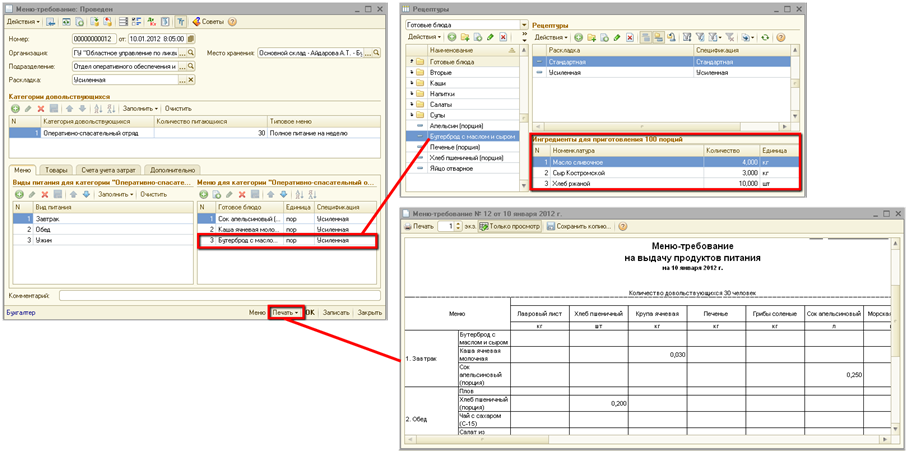
Task: Click red delete icon under Категории довольствующихся
Action: click(41, 108)
